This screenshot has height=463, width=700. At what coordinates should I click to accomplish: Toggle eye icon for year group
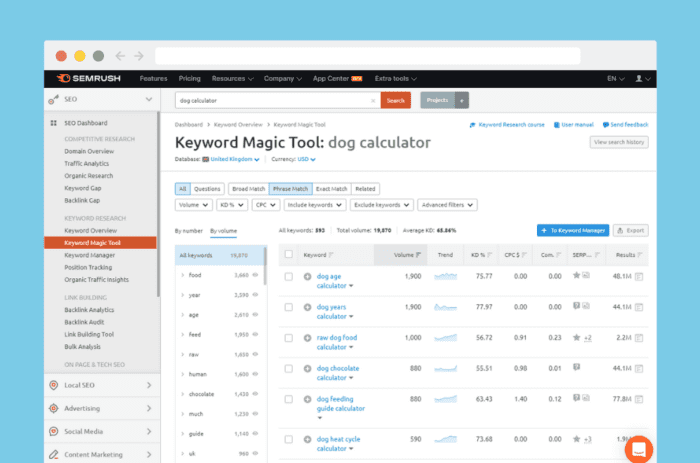[x=255, y=295]
